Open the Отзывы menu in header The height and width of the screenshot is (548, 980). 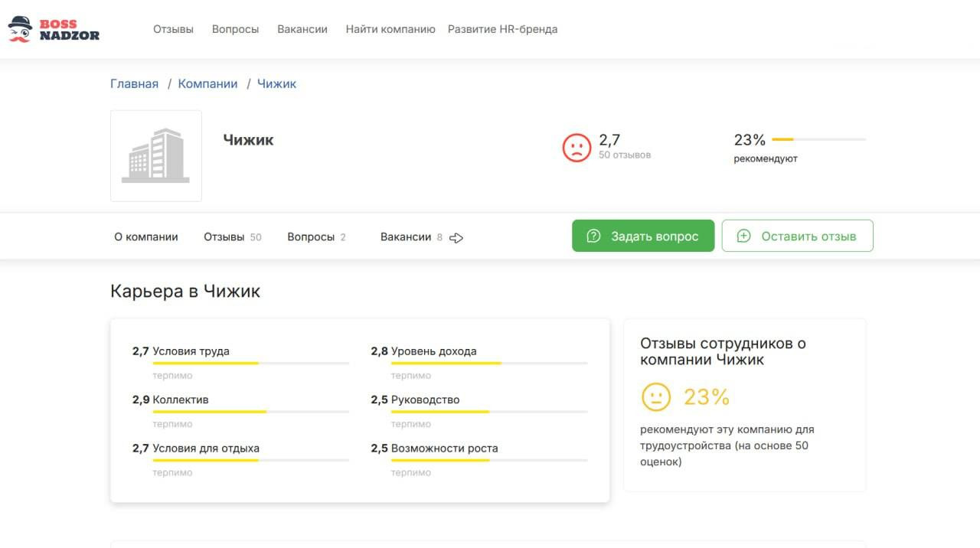(x=173, y=29)
